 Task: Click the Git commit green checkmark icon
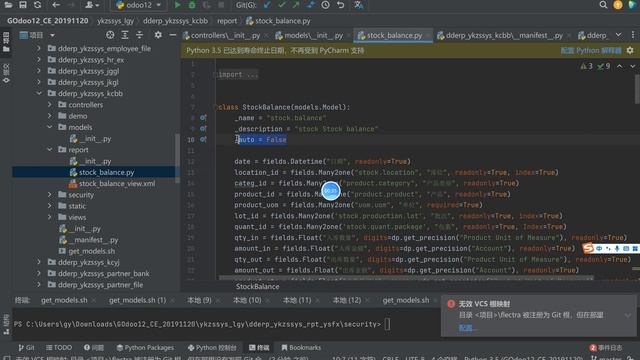click(282, 5)
